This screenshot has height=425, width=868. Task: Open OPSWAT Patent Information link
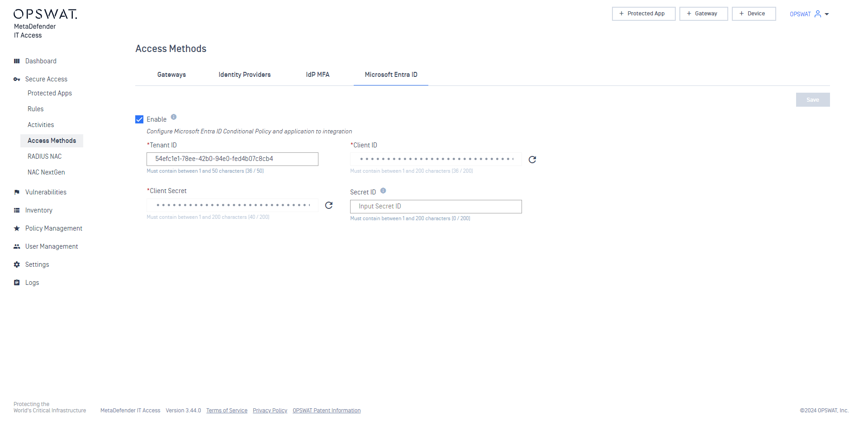click(327, 411)
